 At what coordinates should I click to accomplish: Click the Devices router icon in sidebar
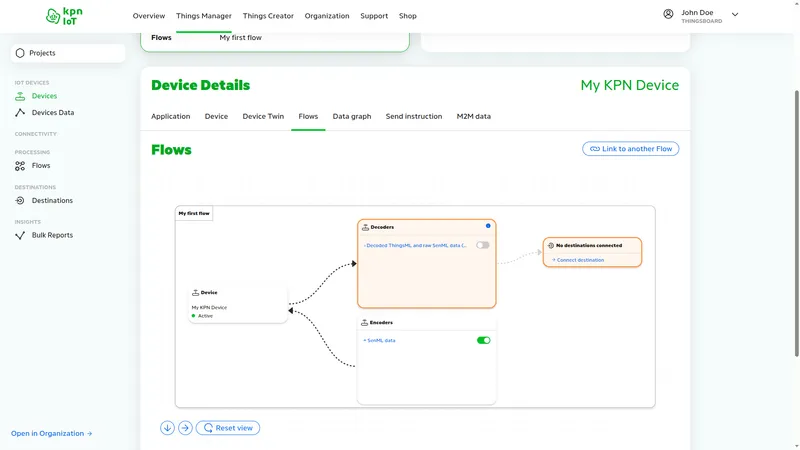click(x=20, y=96)
